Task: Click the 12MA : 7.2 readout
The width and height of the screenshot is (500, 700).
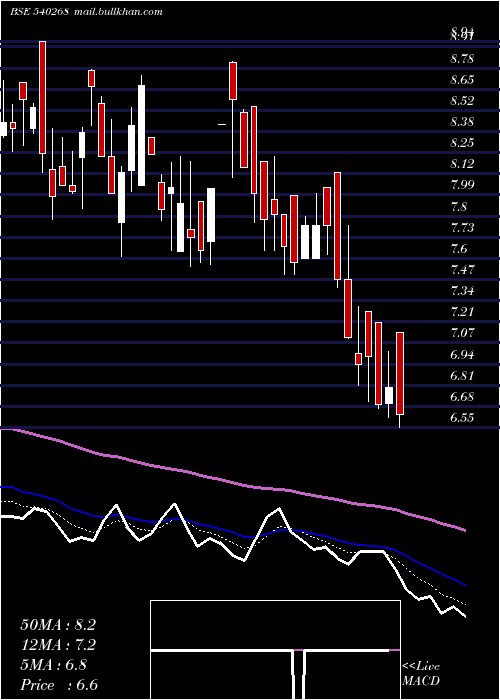Action: (58, 645)
